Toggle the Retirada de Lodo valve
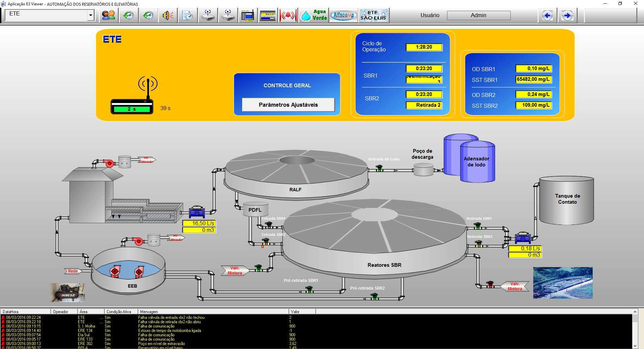Viewport: 644px width, 349px height. [379, 169]
